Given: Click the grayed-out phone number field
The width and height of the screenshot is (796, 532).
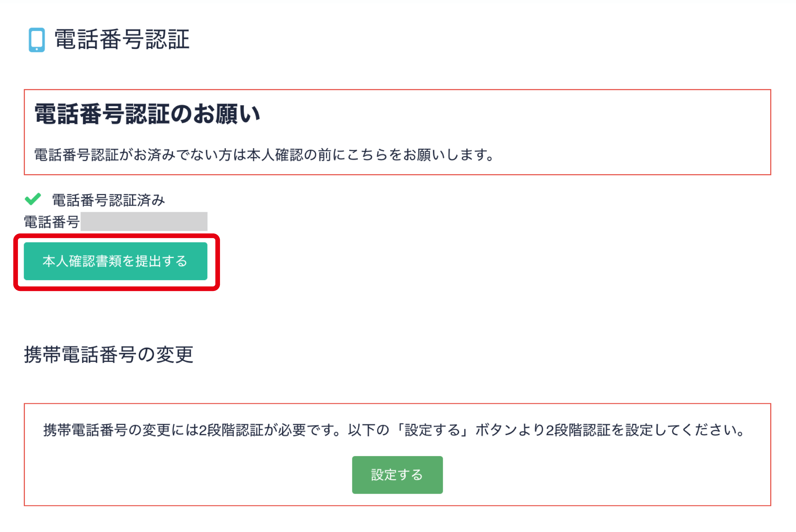Looking at the screenshot, I should [x=144, y=222].
